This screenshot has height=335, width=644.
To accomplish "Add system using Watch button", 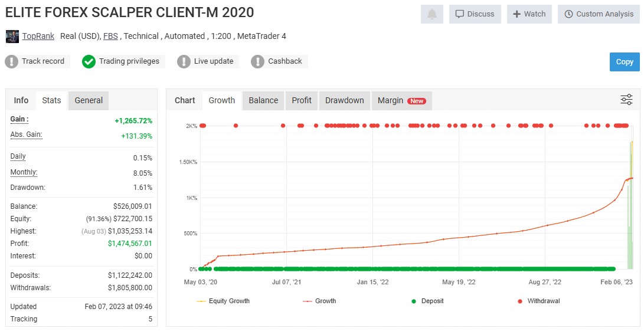I will pyautogui.click(x=529, y=14).
